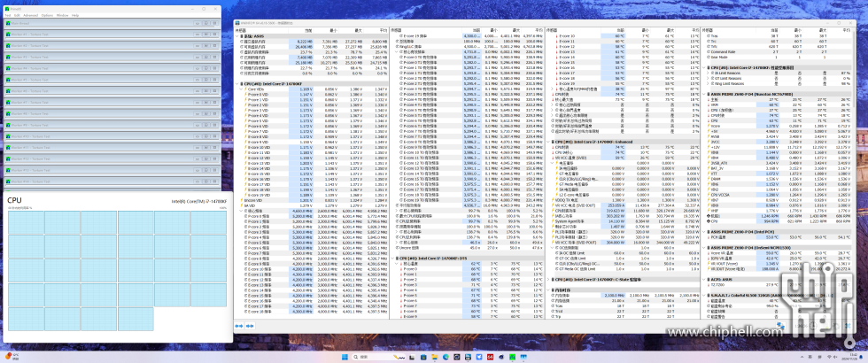Show hidden tray icons chevron
Screen dimensions: 868x363
point(802,356)
